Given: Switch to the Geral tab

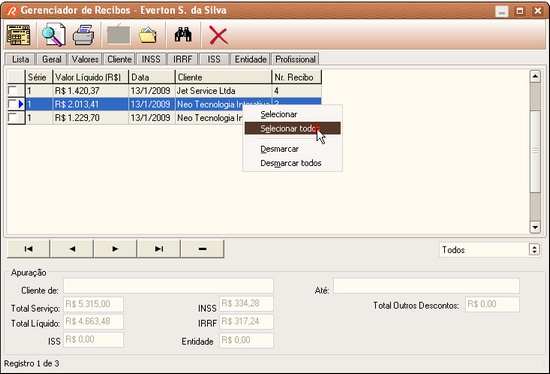Looking at the screenshot, I should pos(52,59).
